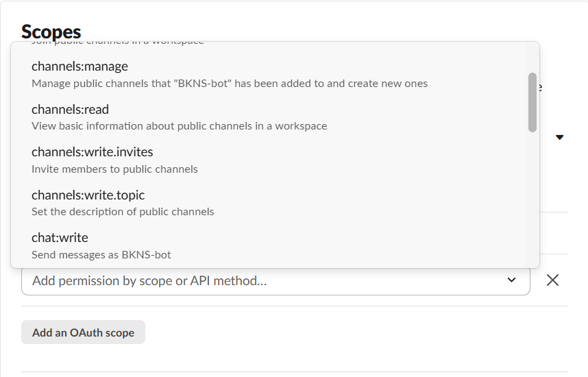The image size is (588, 377).
Task: Click 'Manage public channels that "BKNS-bot"' description
Action: 230,83
